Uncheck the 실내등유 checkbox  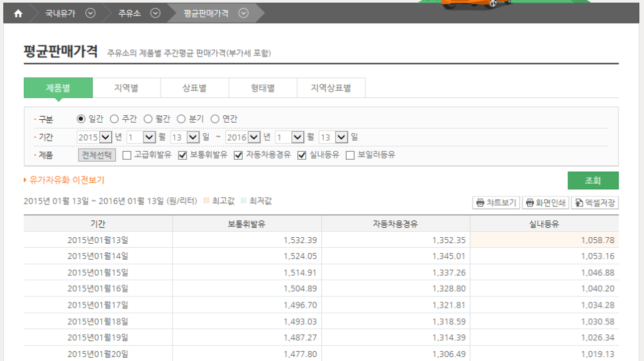(x=302, y=155)
